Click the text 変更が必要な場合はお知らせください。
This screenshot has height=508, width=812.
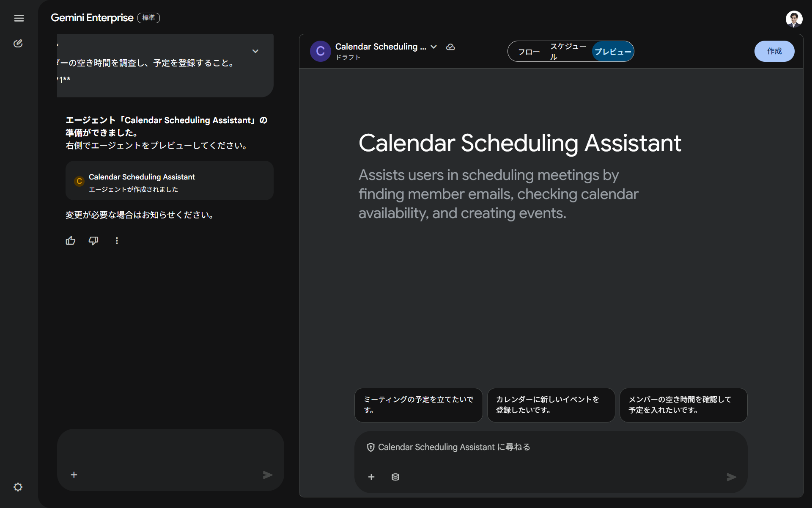pyautogui.click(x=140, y=215)
